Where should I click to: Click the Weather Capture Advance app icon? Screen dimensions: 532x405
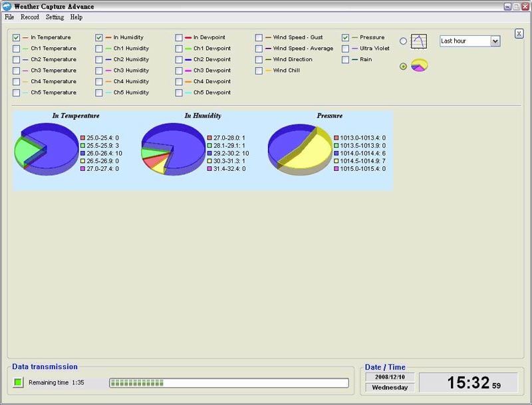pyautogui.click(x=7, y=6)
